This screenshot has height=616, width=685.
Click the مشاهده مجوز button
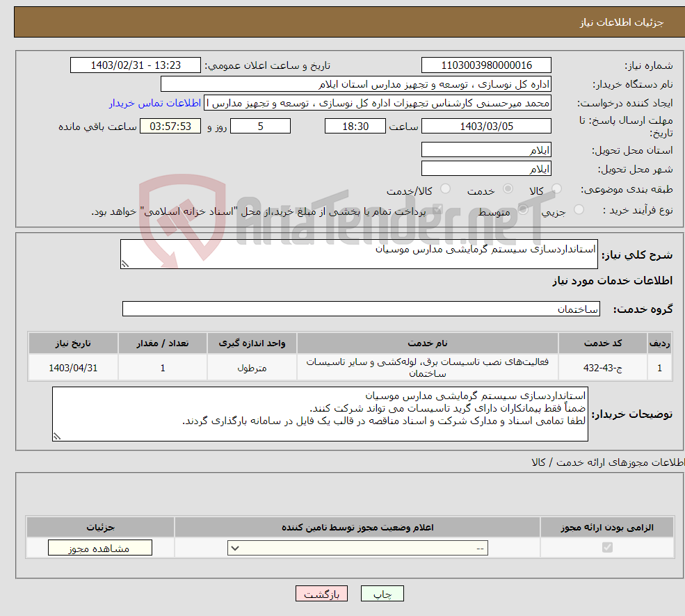click(x=99, y=548)
